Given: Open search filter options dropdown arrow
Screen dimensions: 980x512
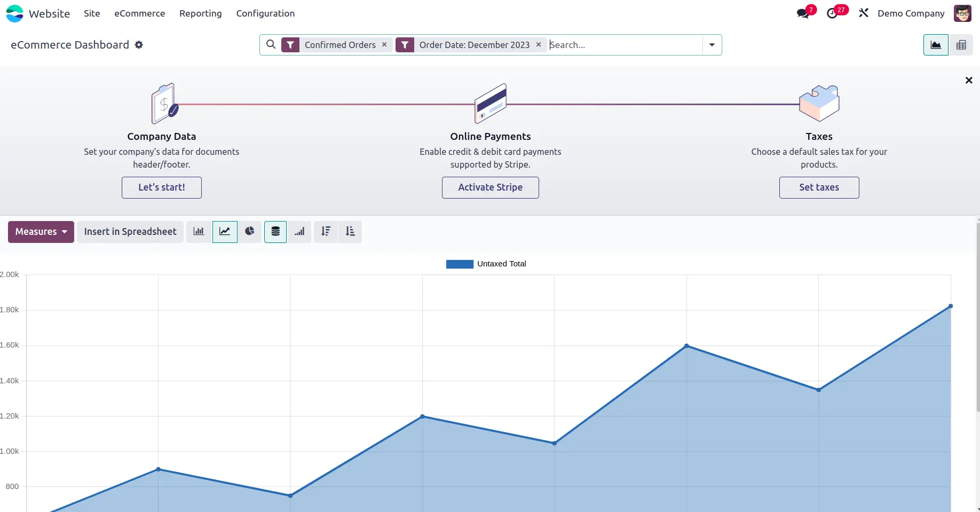Looking at the screenshot, I should pyautogui.click(x=712, y=45).
